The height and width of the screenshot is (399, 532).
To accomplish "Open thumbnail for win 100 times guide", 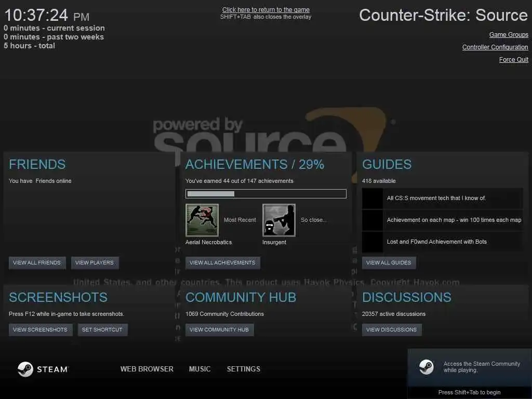I will [x=373, y=220].
